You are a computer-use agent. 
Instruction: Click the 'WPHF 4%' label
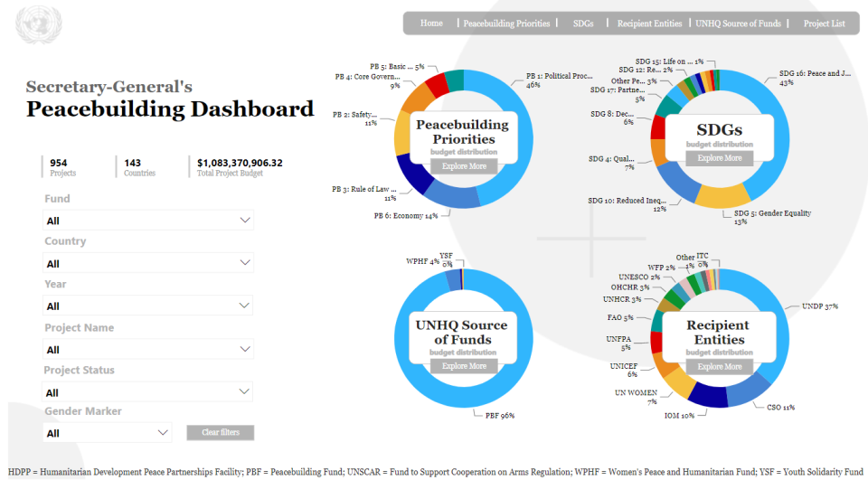(422, 261)
